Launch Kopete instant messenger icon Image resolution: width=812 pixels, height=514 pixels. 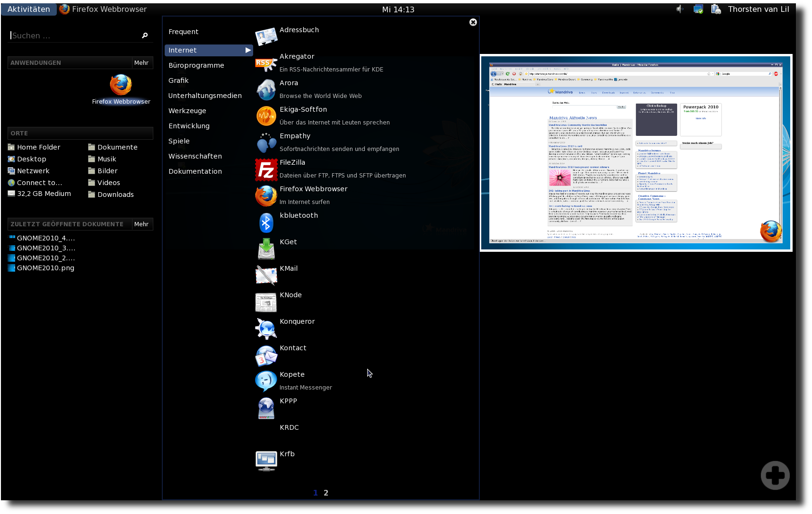pos(266,381)
